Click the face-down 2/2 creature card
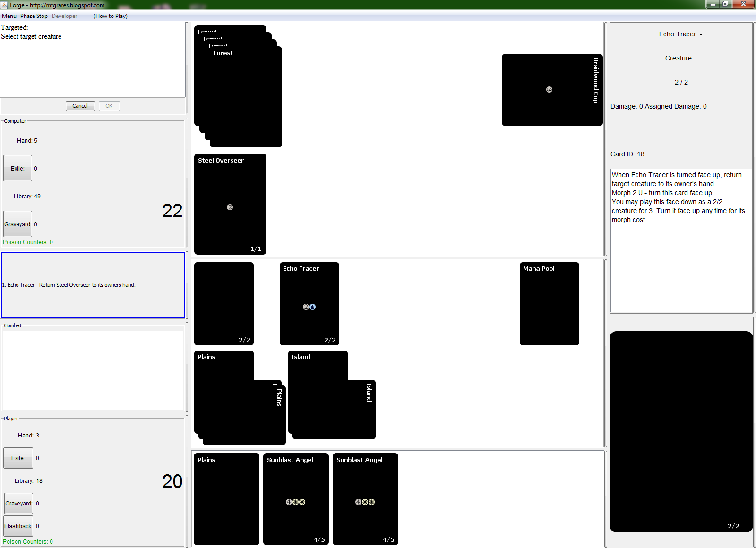756x548 pixels. click(x=223, y=303)
